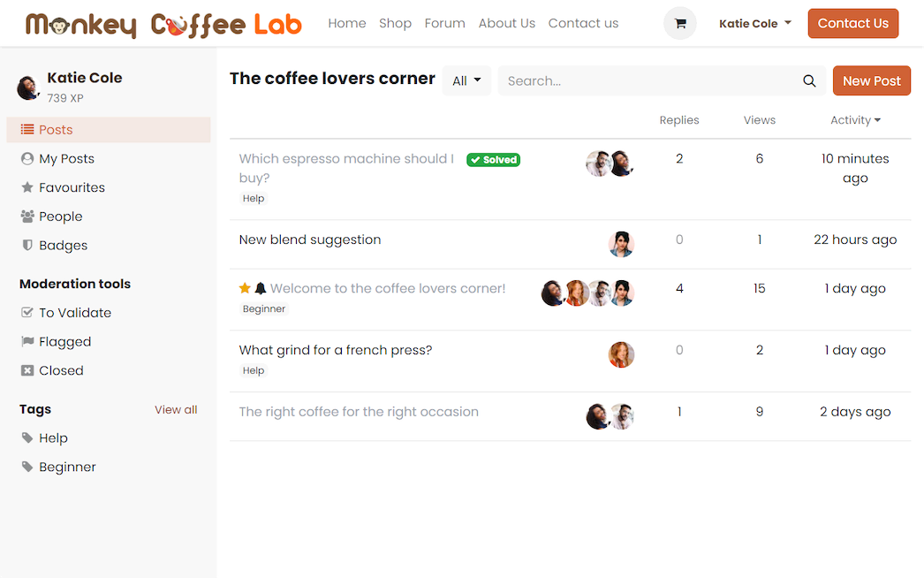Open the Badges section icon

28,246
